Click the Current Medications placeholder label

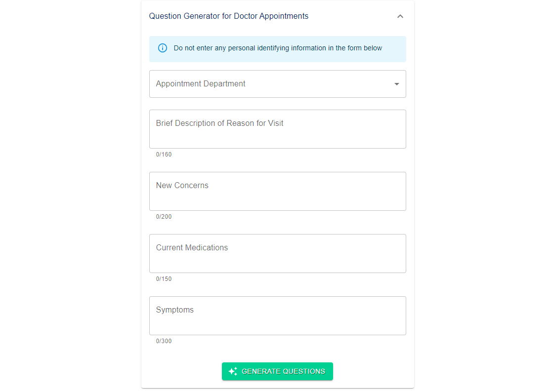(x=192, y=248)
